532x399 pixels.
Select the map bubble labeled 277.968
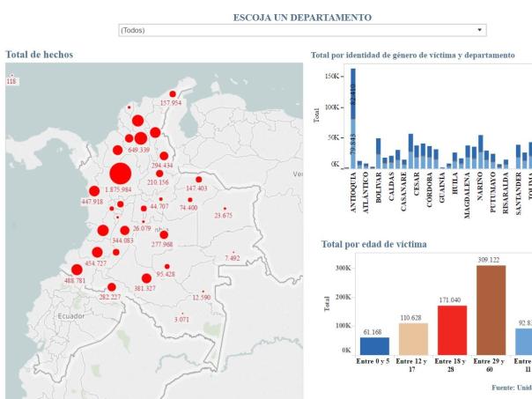tap(164, 234)
